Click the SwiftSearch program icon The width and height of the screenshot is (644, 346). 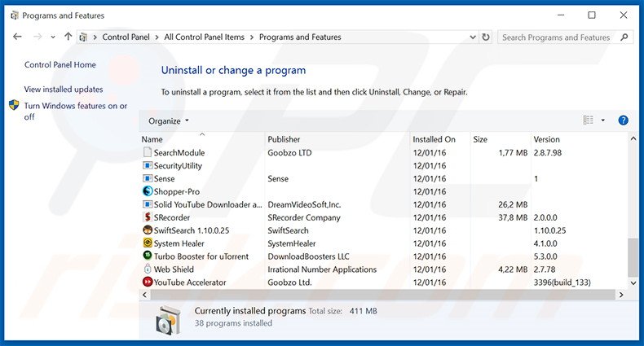click(x=147, y=230)
